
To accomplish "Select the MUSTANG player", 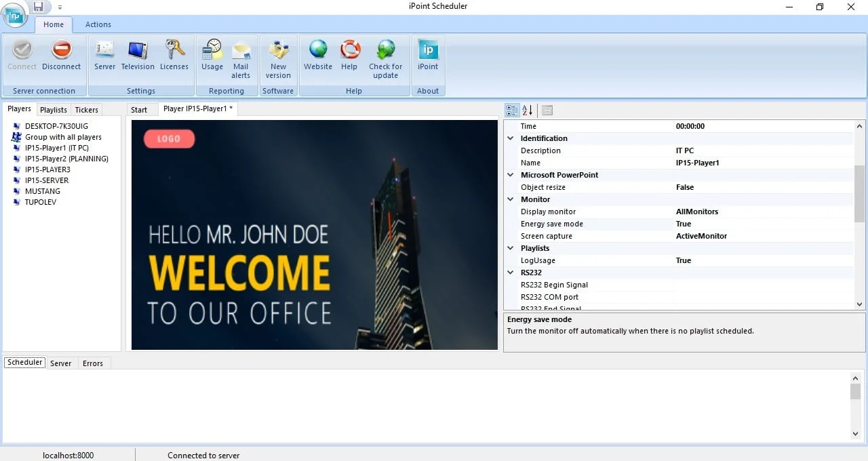I will click(x=43, y=191).
